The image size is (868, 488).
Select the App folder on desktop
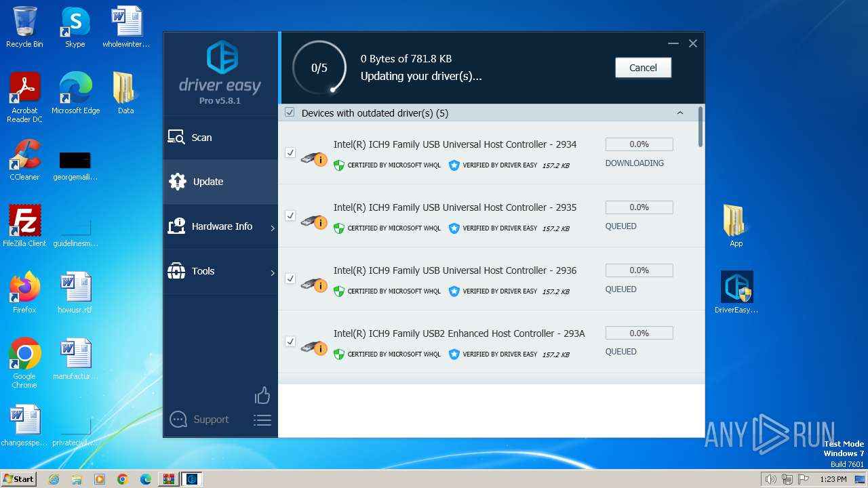click(736, 226)
